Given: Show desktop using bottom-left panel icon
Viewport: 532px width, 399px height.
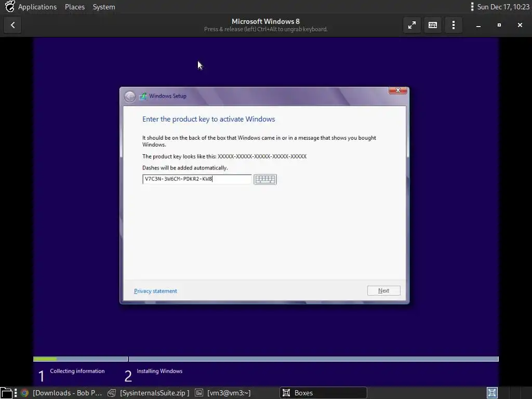Looking at the screenshot, I should point(6,393).
